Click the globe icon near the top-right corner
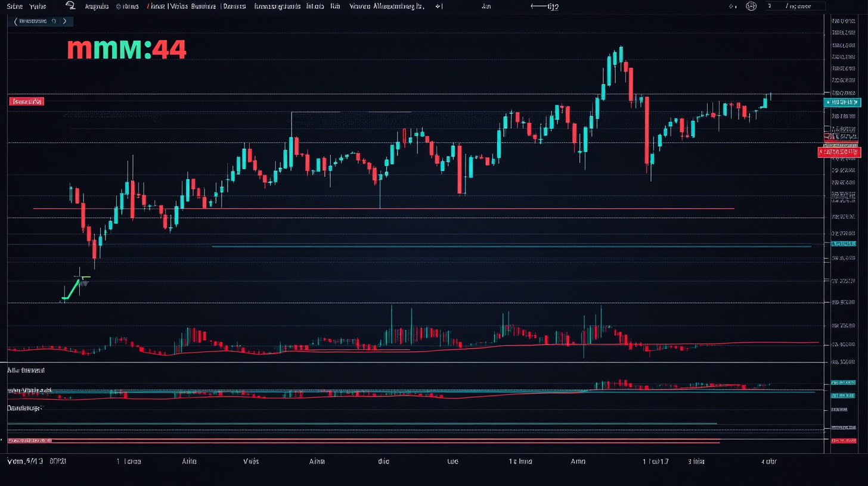This screenshot has width=868, height=486. tap(751, 6)
